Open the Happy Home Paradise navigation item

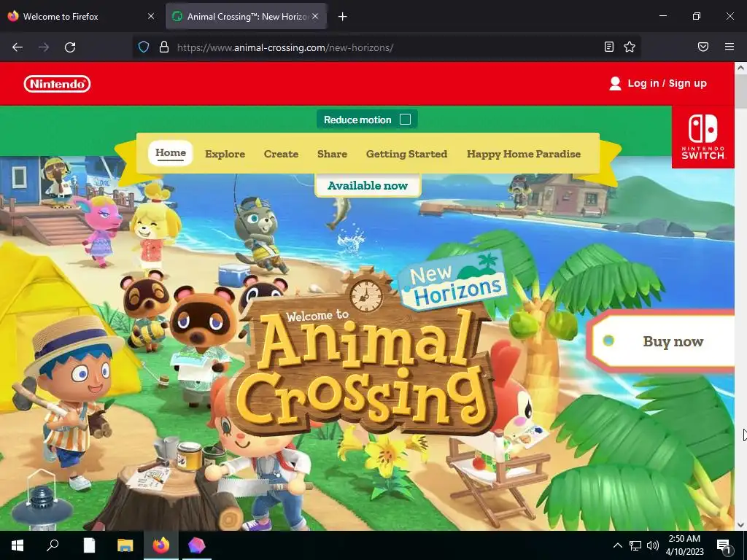(x=524, y=154)
